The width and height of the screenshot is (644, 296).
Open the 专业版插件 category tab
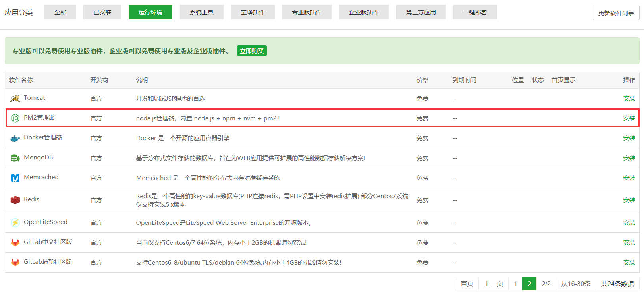307,12
